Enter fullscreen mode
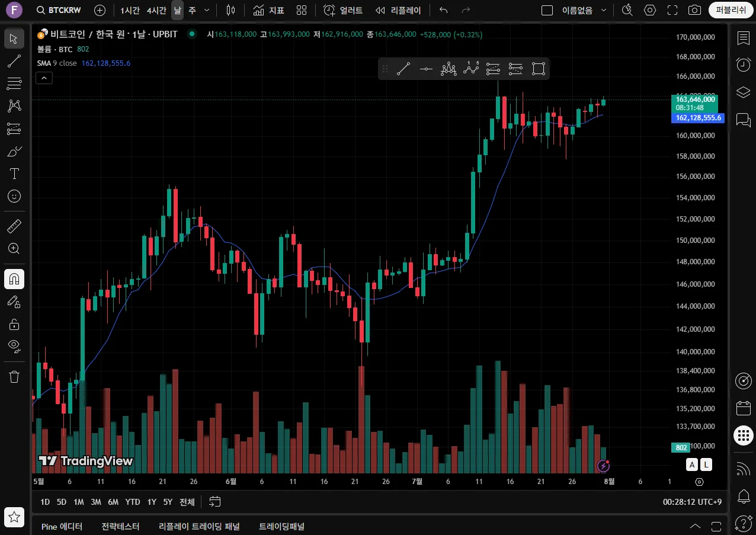756x535 pixels. click(672, 10)
